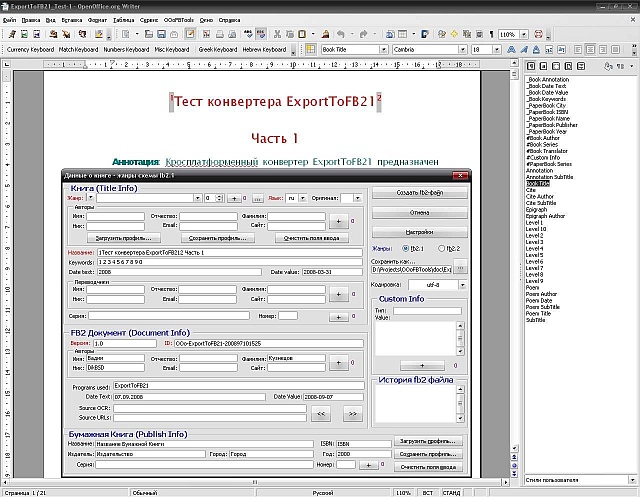Expand the Жанр genre combo box
Screen dimensions: 640x497
pos(197,198)
